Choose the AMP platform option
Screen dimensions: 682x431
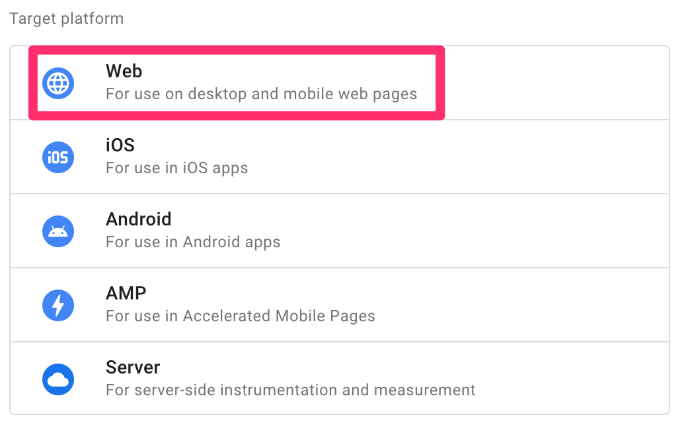pos(340,305)
